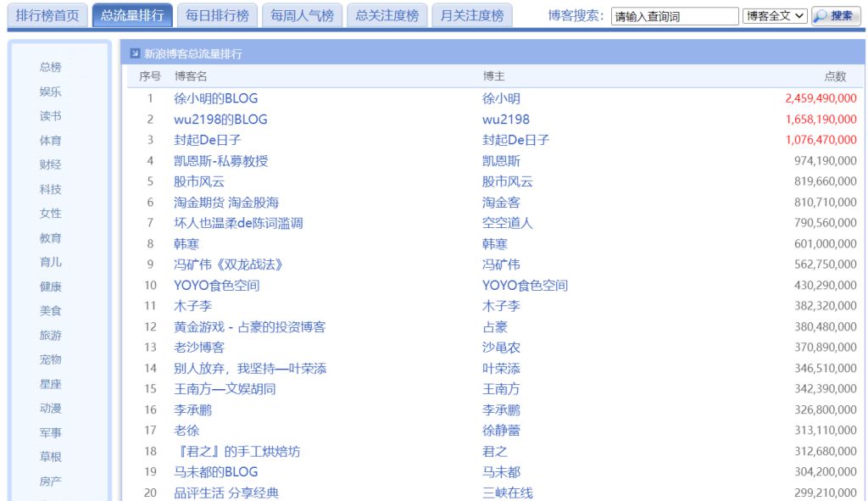Select the 娱乐 category in the sidebar
The height and width of the screenshot is (501, 868).
pyautogui.click(x=50, y=92)
